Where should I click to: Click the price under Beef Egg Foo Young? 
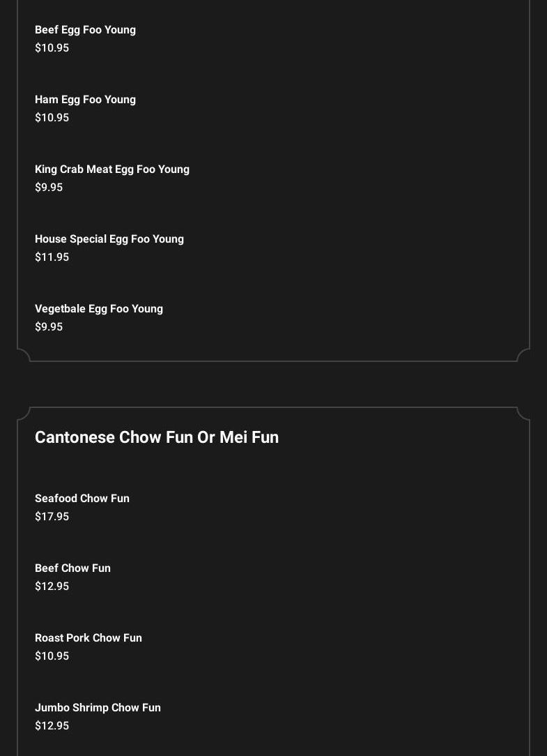52,48
